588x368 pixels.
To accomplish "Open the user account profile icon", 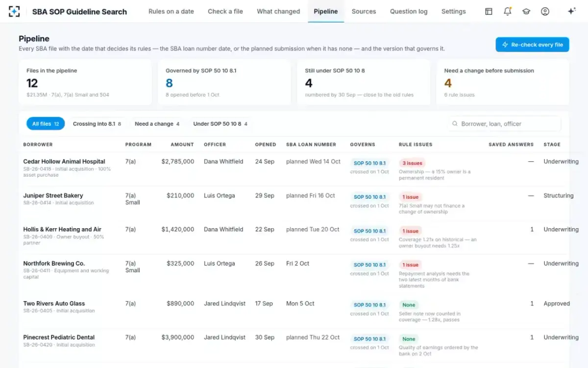I will [545, 11].
